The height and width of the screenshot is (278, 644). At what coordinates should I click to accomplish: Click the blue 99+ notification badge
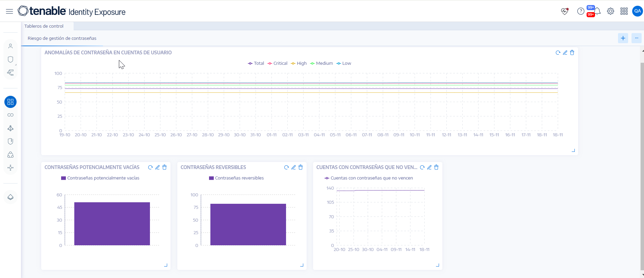coord(591,7)
